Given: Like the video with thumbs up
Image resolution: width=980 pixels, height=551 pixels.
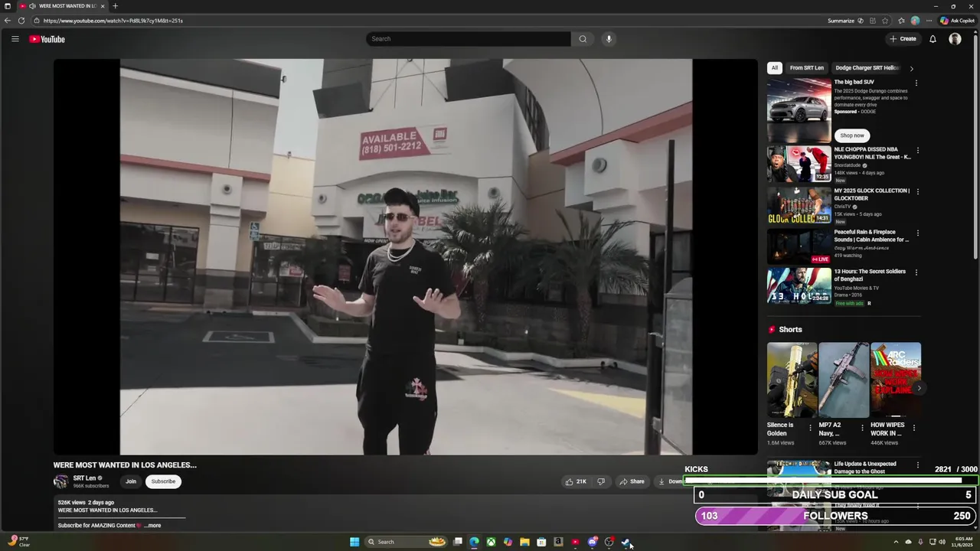Looking at the screenshot, I should click(x=576, y=481).
